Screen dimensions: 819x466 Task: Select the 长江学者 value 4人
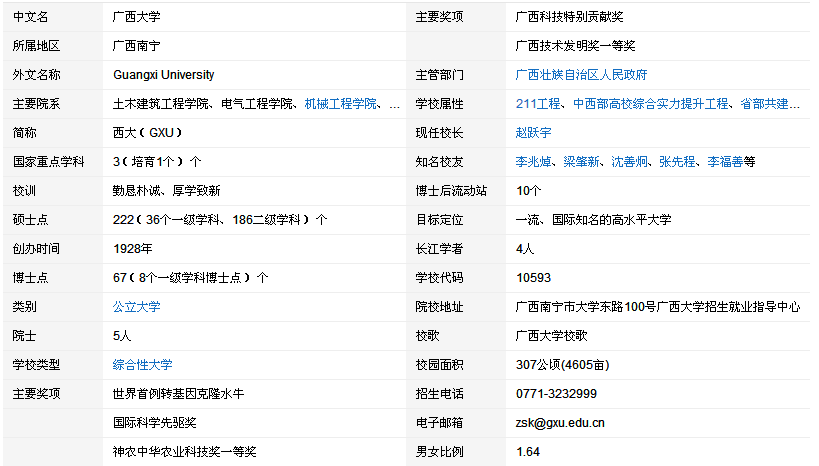tap(525, 249)
